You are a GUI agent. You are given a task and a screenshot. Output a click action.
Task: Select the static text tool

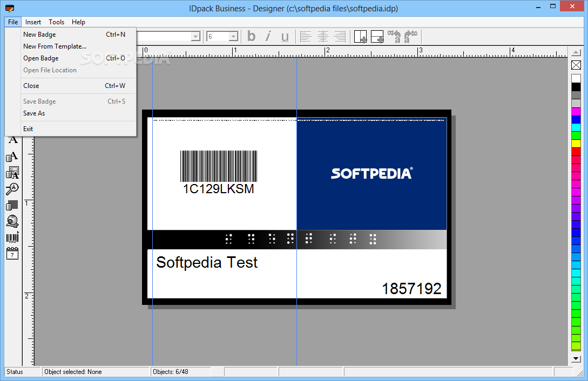(x=13, y=140)
